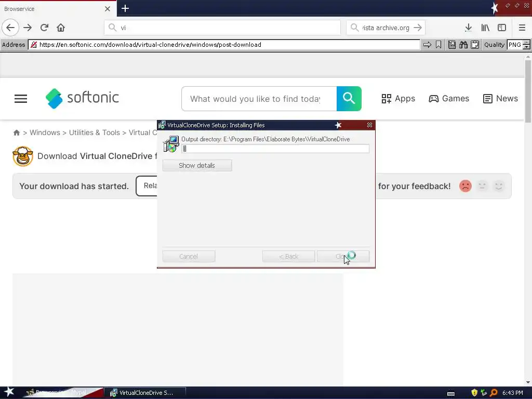
Task: Open Find with the binoculars icon
Action: 463,45
